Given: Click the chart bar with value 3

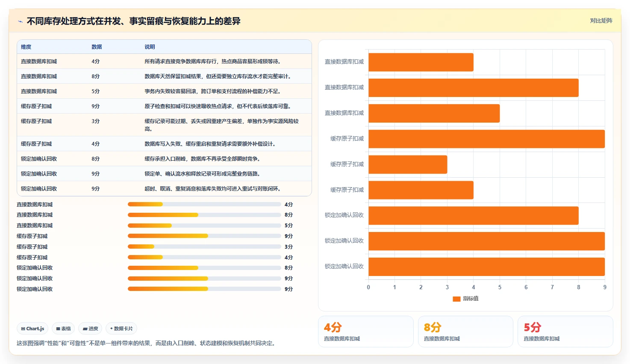Looking at the screenshot, I should coord(408,164).
